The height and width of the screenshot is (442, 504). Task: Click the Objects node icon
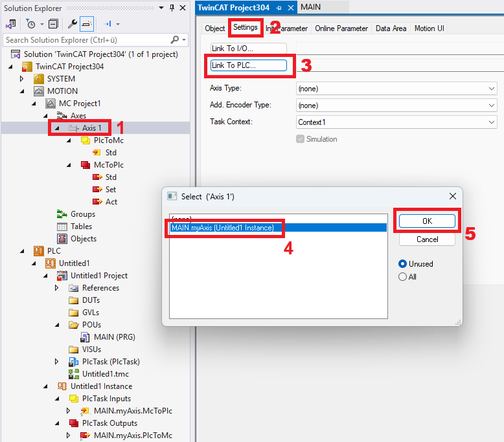(x=62, y=239)
